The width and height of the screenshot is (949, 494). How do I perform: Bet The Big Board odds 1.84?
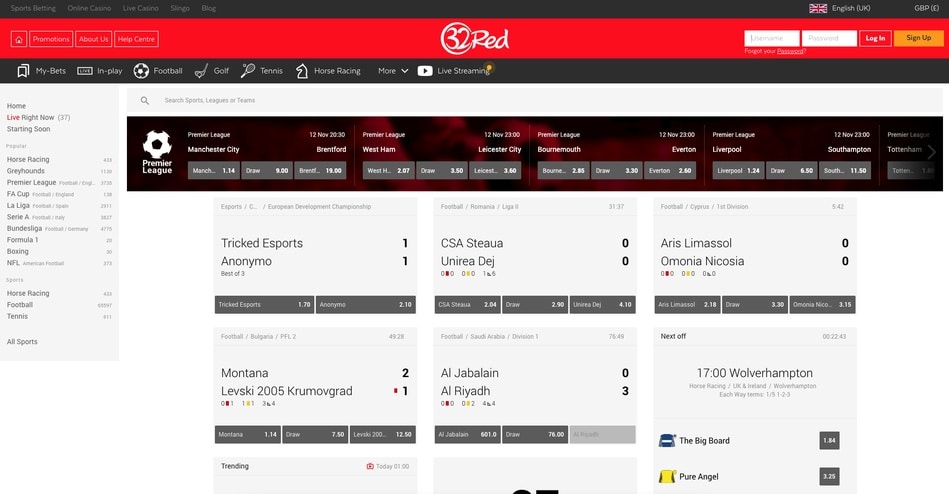(x=829, y=440)
